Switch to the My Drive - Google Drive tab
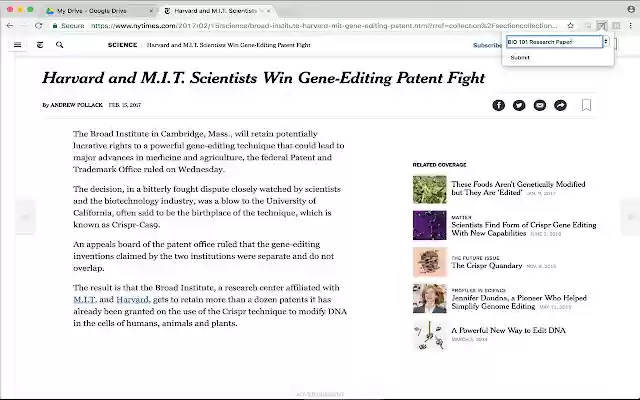640x400 pixels. pos(97,11)
